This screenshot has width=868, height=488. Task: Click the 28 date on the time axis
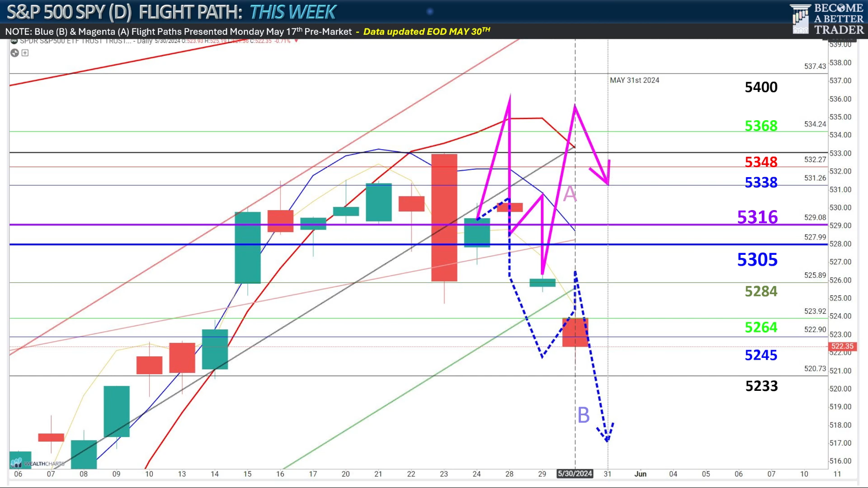pos(509,474)
